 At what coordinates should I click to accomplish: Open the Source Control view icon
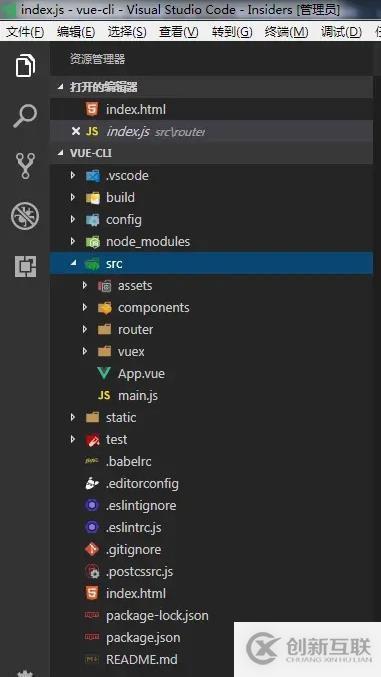point(25,166)
